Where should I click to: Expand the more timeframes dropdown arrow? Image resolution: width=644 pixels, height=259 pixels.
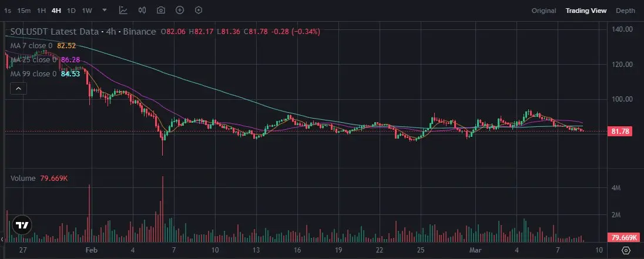[x=105, y=10]
